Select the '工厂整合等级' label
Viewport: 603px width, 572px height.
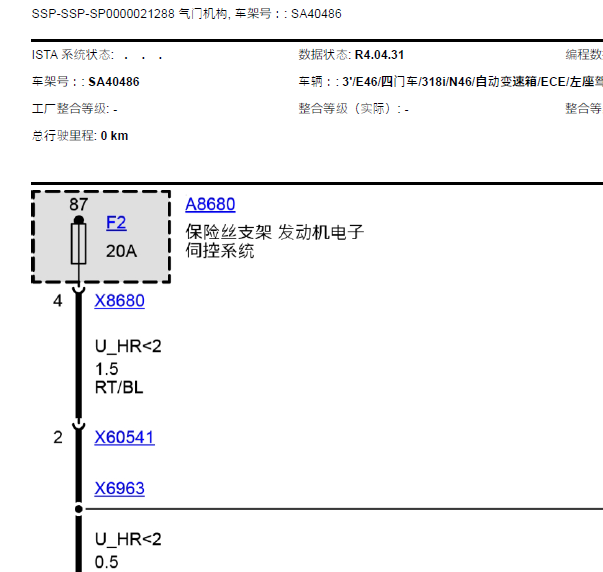pyautogui.click(x=72, y=109)
